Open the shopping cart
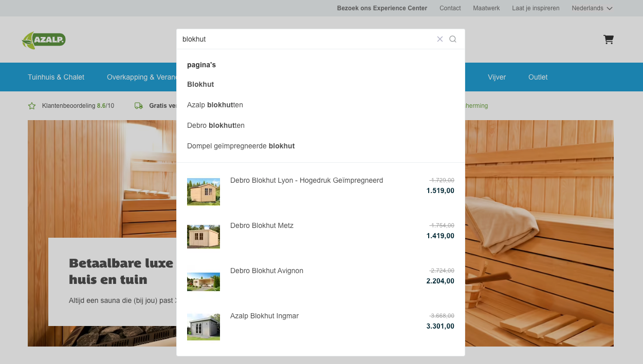This screenshot has height=364, width=643. [x=609, y=39]
